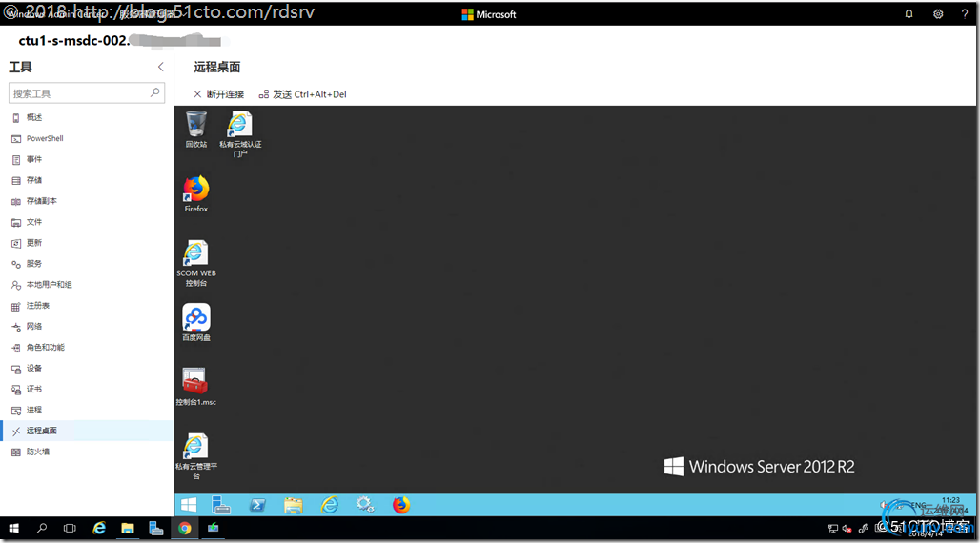Open Server Manager on remote taskbar
Viewport: 980px width, 543px height.
(x=220, y=505)
